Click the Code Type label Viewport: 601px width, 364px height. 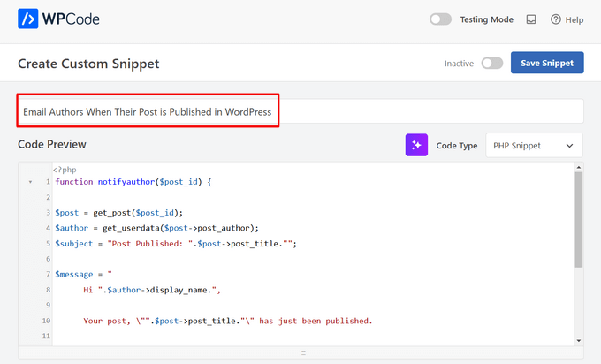pos(457,146)
